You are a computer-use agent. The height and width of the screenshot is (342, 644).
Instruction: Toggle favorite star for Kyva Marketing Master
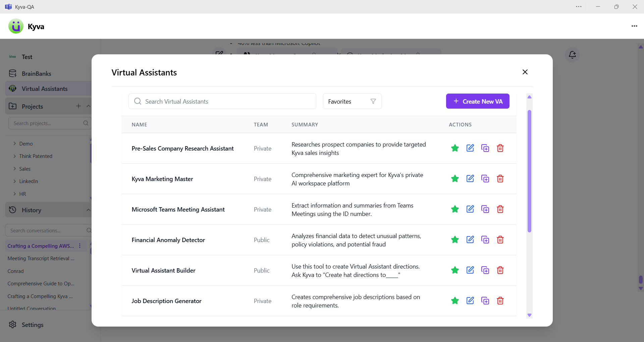(x=455, y=179)
